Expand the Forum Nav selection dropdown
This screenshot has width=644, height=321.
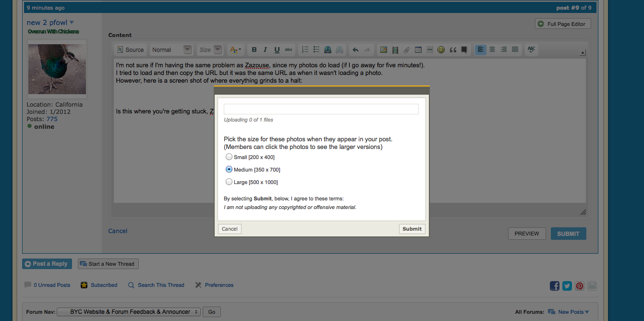(129, 312)
